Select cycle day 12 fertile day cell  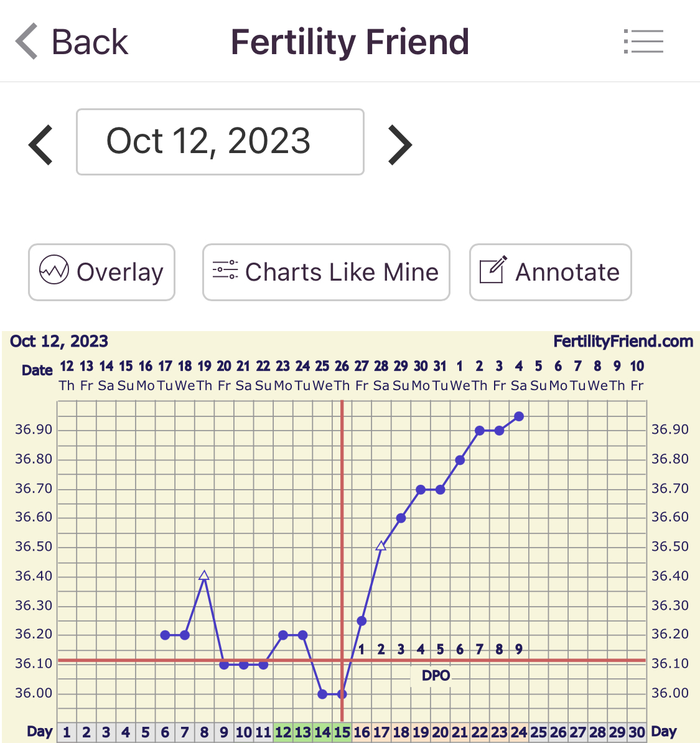[283, 732]
